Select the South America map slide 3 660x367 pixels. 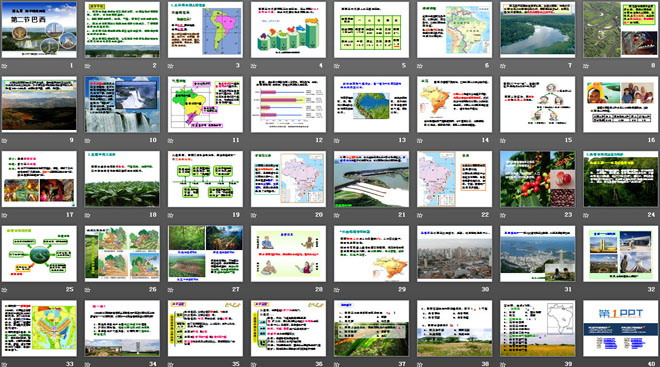click(205, 30)
